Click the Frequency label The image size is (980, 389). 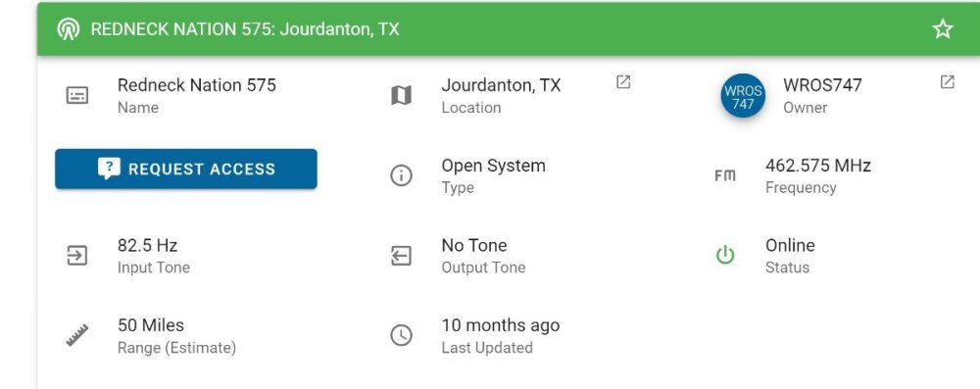point(801,187)
